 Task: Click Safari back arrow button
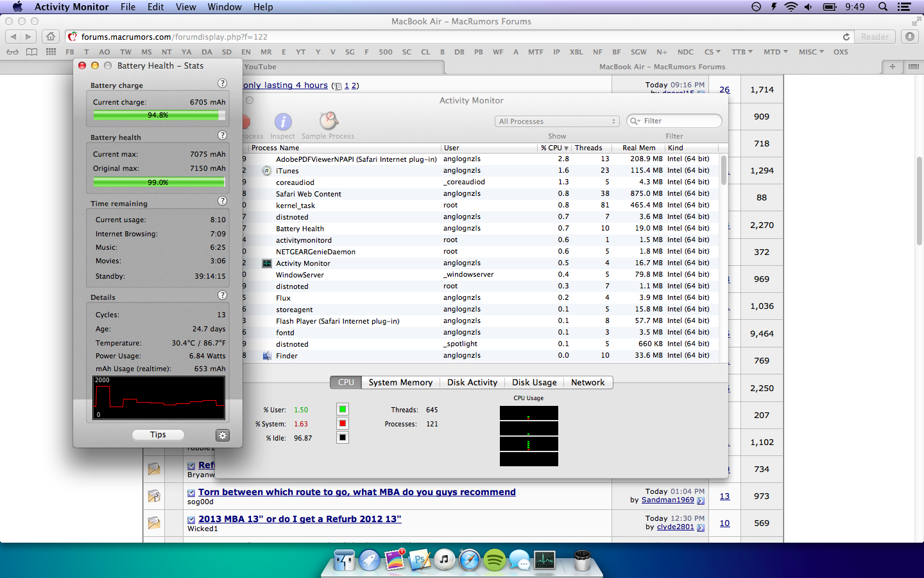coord(13,37)
